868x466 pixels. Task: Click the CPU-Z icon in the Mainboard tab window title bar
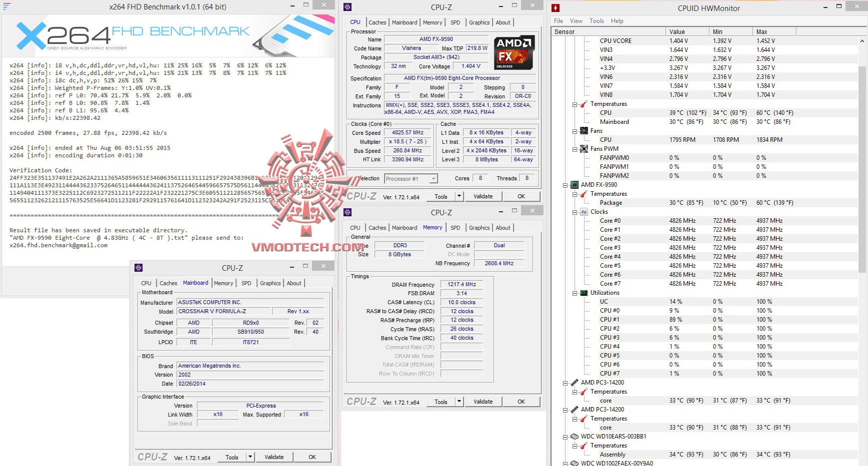(138, 268)
